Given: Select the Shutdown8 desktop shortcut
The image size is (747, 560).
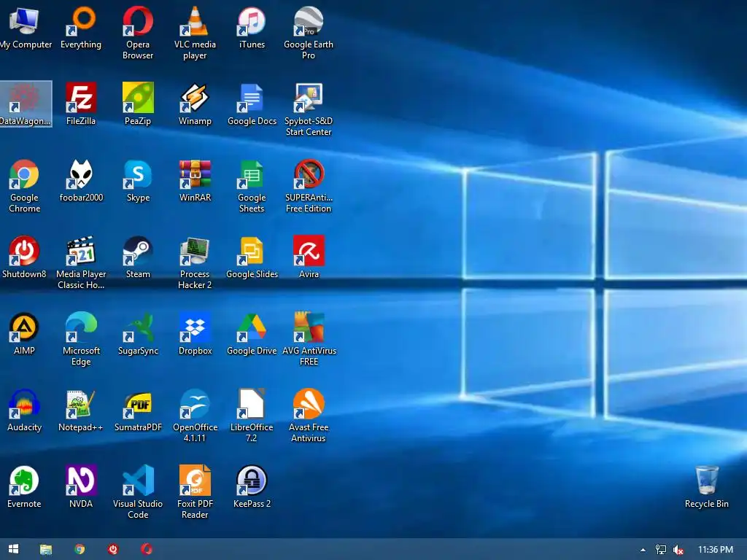Looking at the screenshot, I should point(24,257).
